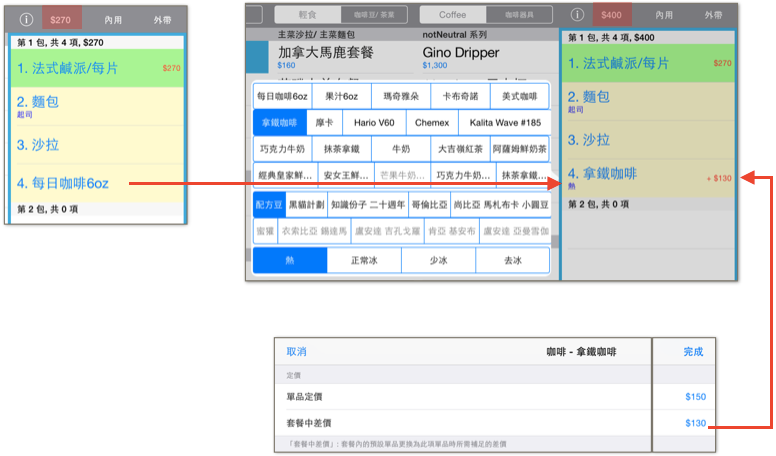Image resolution: width=776 pixels, height=456 pixels.
Task: Tap 完成 to confirm pricing
Action: pos(693,352)
